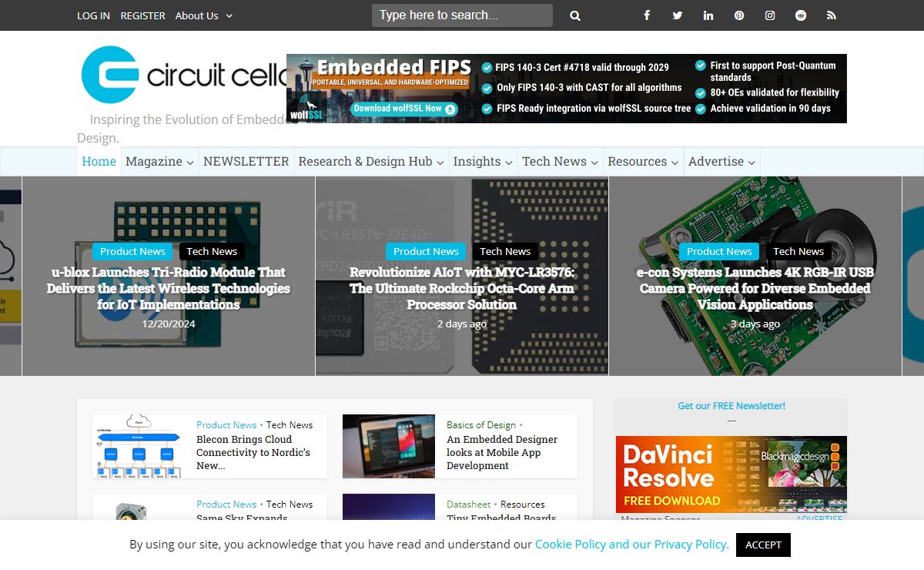Open the e-con Systems 4K camera headline

pos(755,288)
